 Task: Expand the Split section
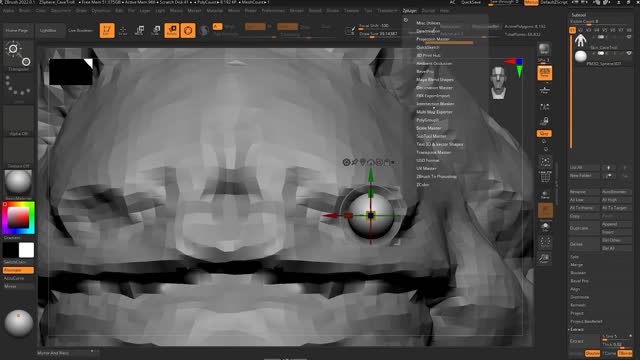[575, 257]
